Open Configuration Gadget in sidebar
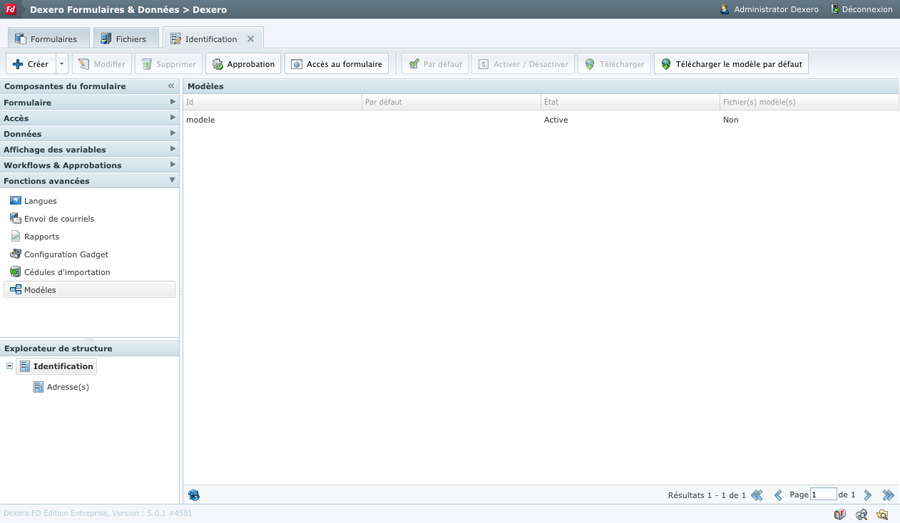Image resolution: width=900 pixels, height=523 pixels. (65, 255)
